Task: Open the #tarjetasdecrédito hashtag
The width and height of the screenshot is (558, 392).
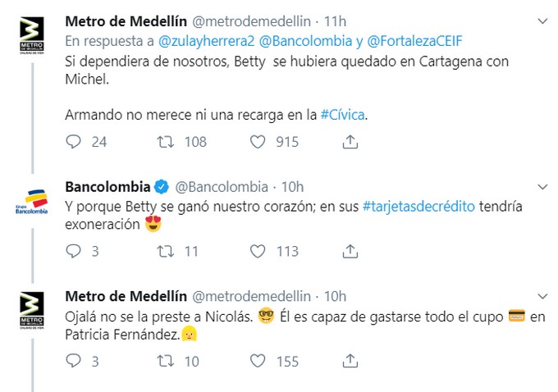Action: [x=418, y=207]
